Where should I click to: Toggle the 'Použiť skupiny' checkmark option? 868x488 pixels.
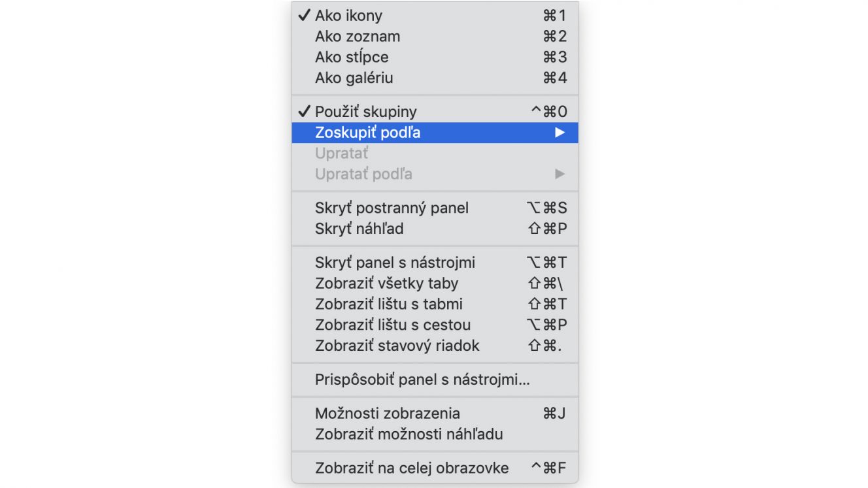click(435, 112)
